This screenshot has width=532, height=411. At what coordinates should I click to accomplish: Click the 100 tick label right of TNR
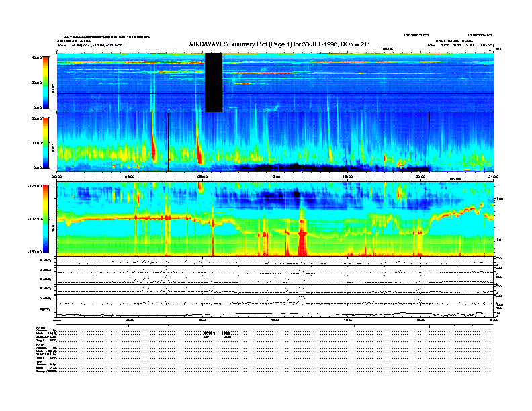[x=500, y=199]
